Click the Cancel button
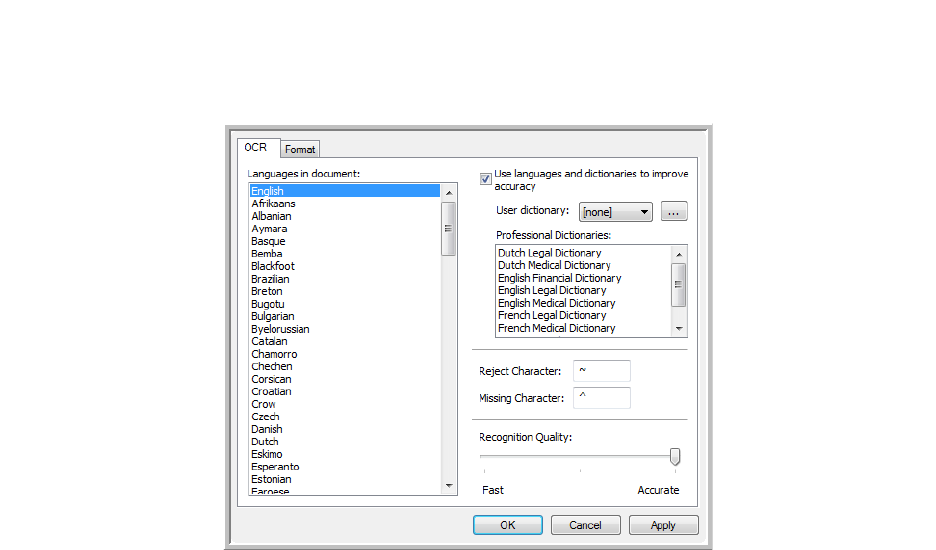The height and width of the screenshot is (550, 936). [586, 525]
